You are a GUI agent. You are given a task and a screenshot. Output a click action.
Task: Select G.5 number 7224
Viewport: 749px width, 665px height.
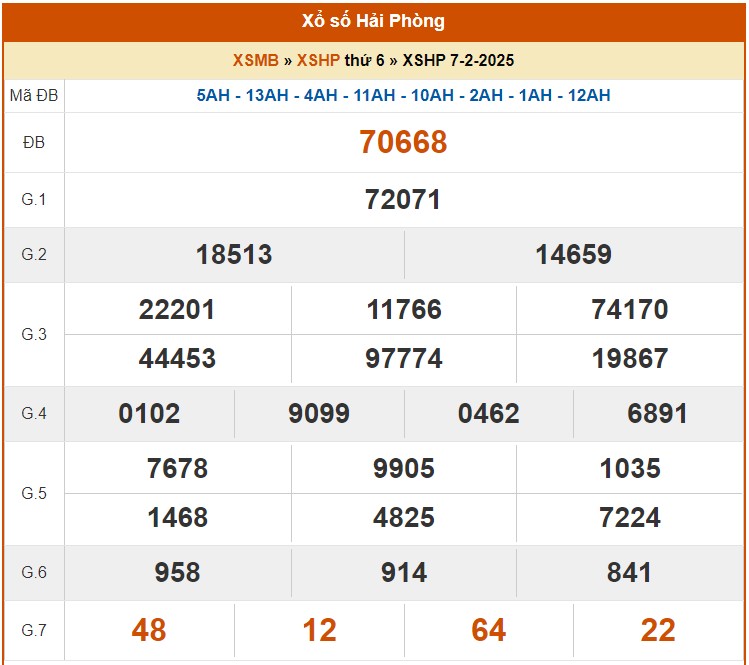630,518
